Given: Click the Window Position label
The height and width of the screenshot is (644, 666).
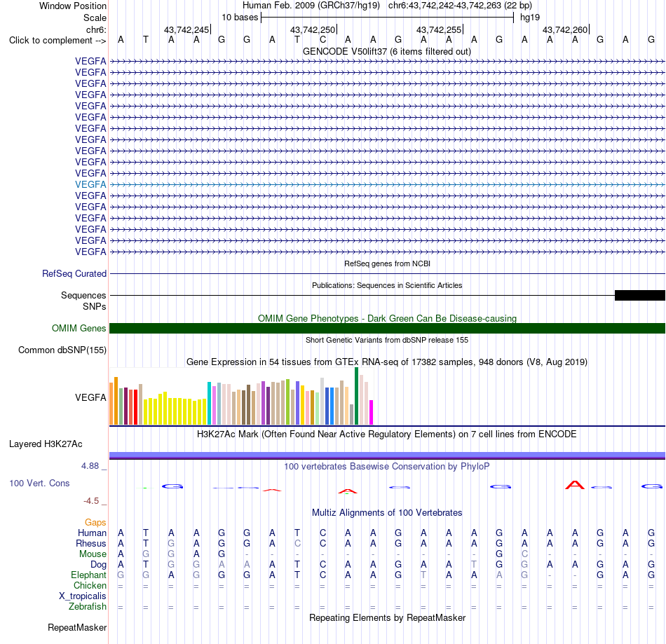Looking at the screenshot, I should tap(73, 6).
